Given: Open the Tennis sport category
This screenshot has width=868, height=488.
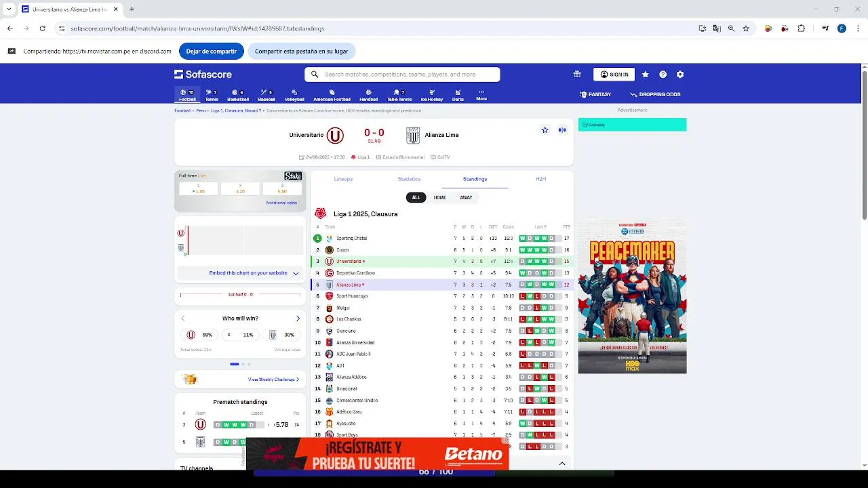Looking at the screenshot, I should coord(212,95).
